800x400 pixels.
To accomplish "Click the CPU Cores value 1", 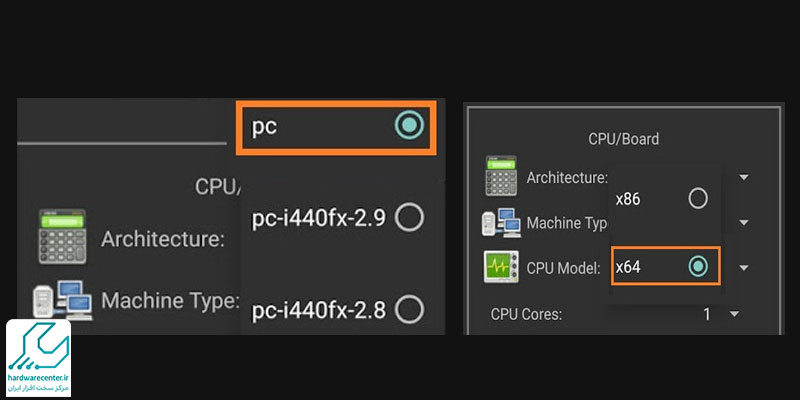I will (x=706, y=314).
